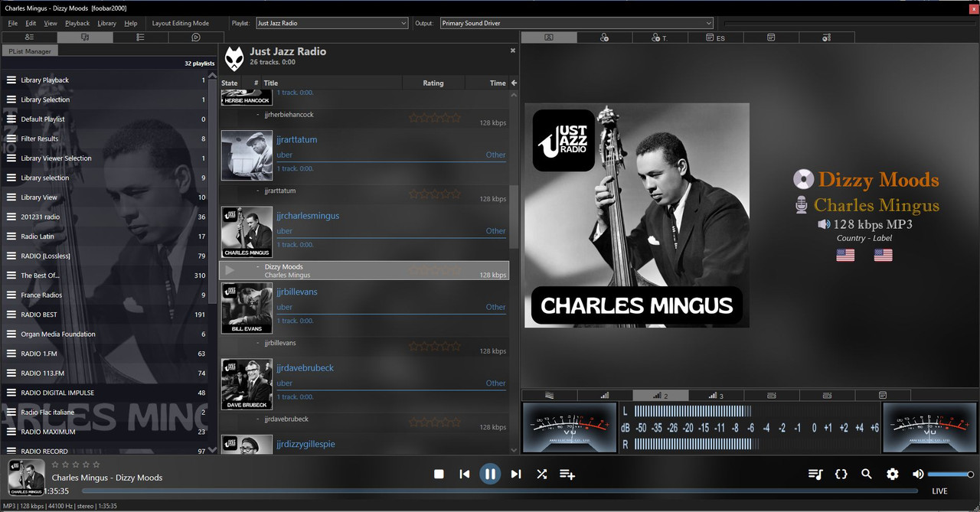Open the Output dropdown showing Primary Sound Driver

577,23
